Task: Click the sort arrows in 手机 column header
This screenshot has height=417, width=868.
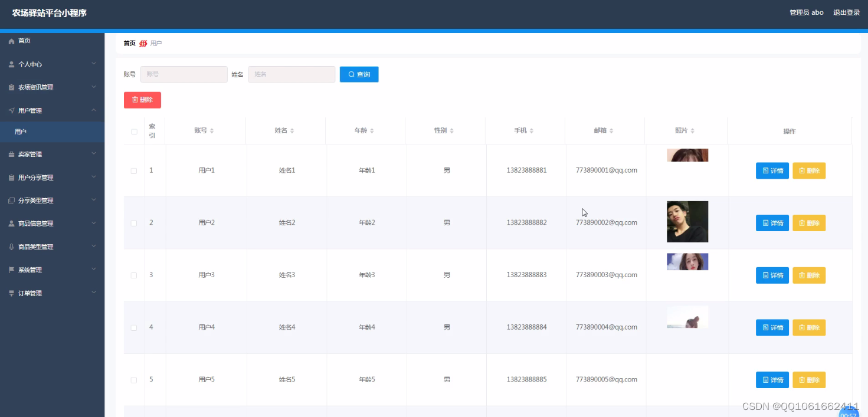Action: (x=532, y=131)
